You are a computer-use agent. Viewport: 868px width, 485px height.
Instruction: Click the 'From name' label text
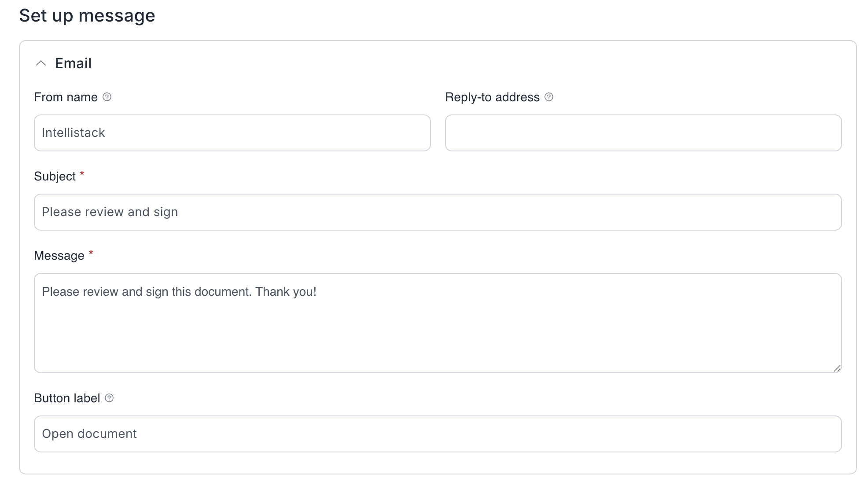coord(66,97)
